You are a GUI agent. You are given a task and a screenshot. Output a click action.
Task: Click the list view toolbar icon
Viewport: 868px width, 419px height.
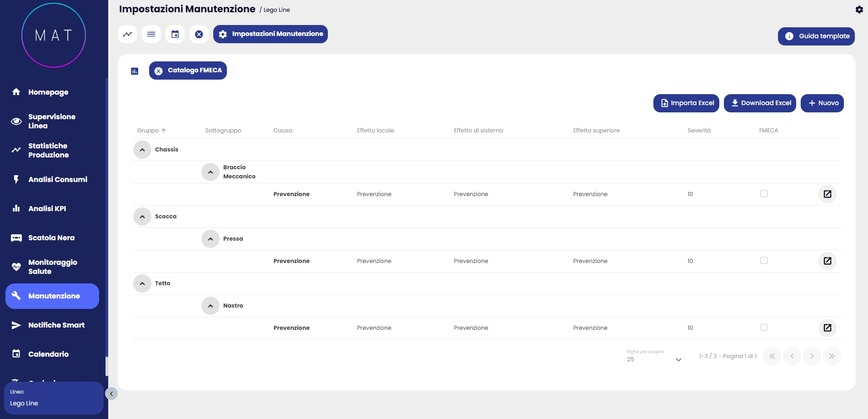pyautogui.click(x=151, y=34)
